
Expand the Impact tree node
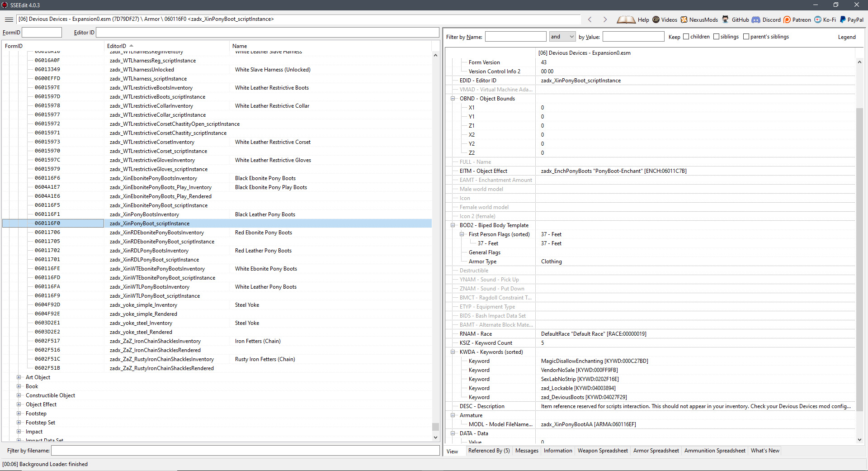19,432
